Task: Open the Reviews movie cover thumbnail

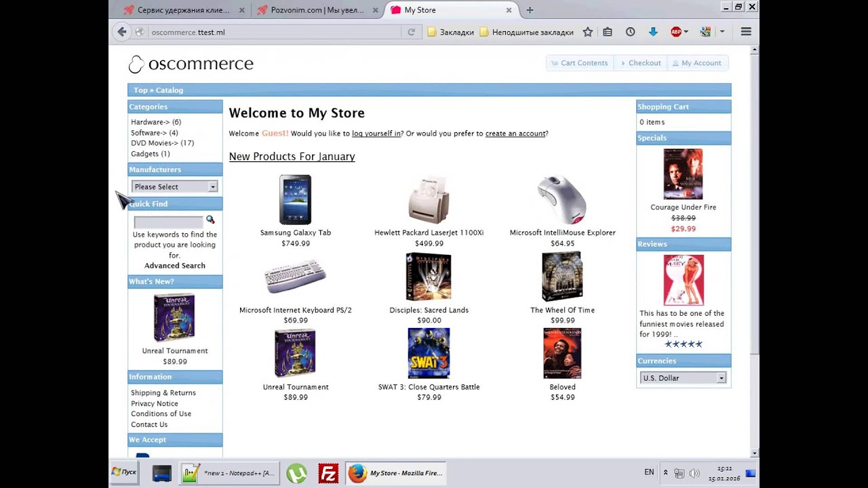Action: [684, 280]
